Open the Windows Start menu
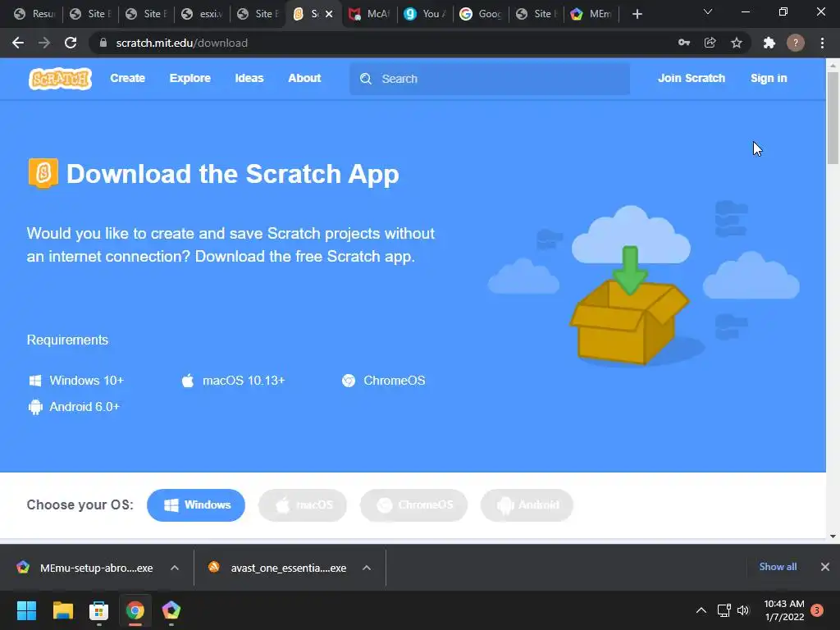 tap(26, 610)
